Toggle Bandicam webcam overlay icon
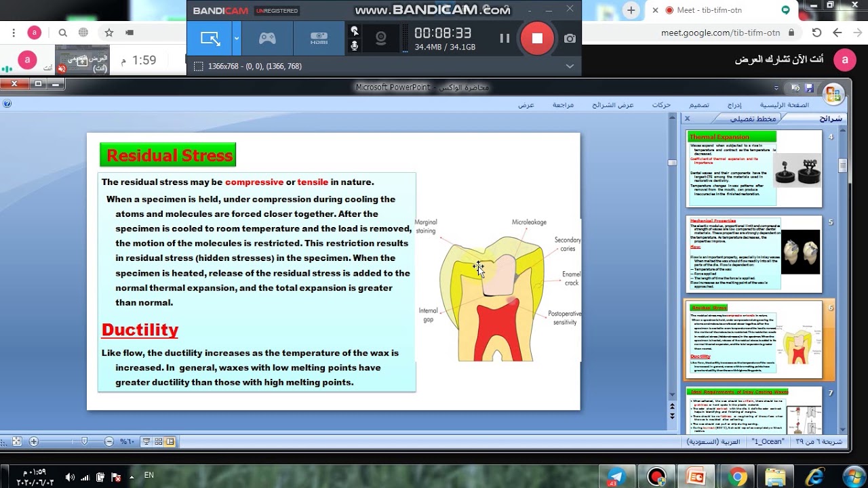 tap(381, 39)
